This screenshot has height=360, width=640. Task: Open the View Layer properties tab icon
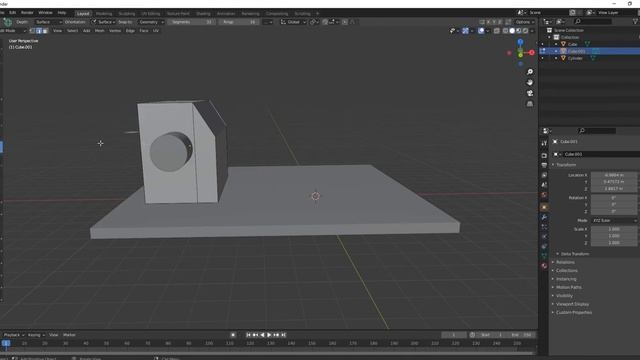[x=544, y=175]
